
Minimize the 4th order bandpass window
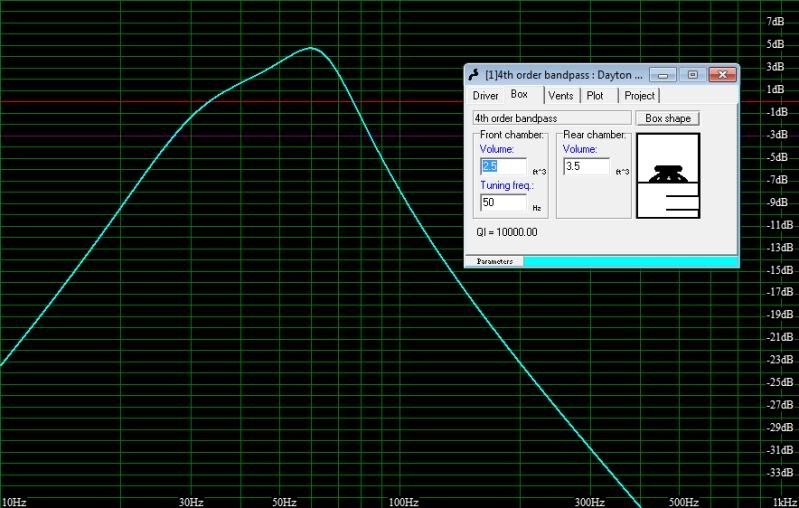664,75
